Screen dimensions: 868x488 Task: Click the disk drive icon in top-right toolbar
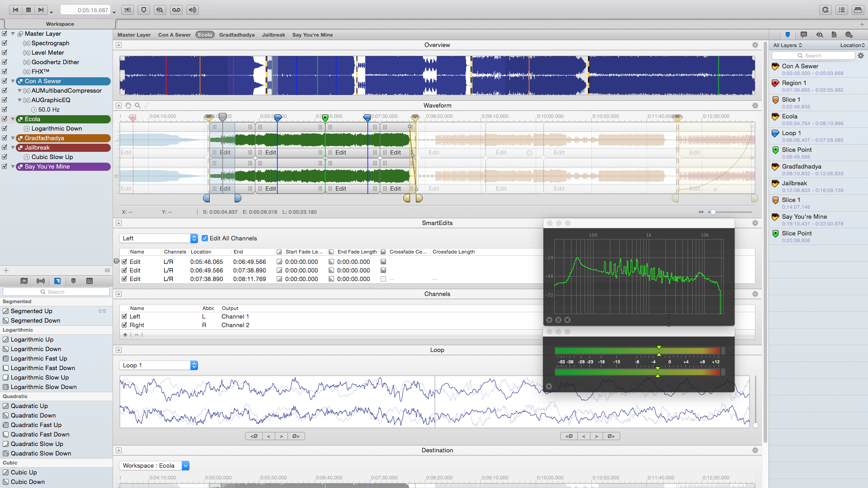tap(858, 10)
